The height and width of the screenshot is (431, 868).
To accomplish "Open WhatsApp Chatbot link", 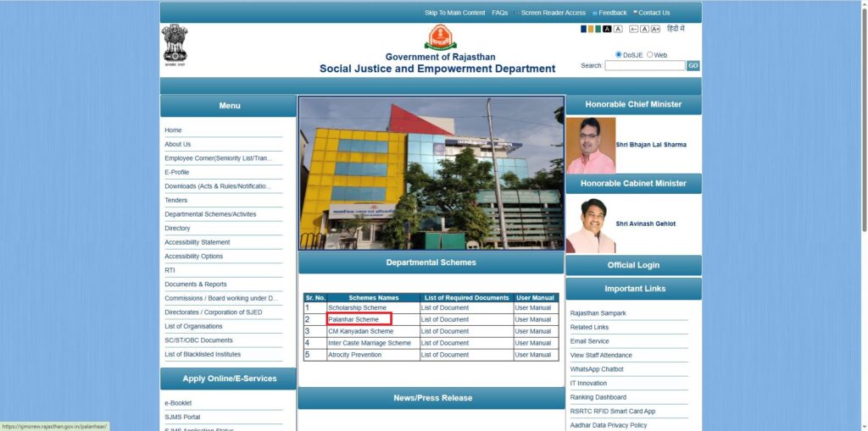I will [x=597, y=369].
